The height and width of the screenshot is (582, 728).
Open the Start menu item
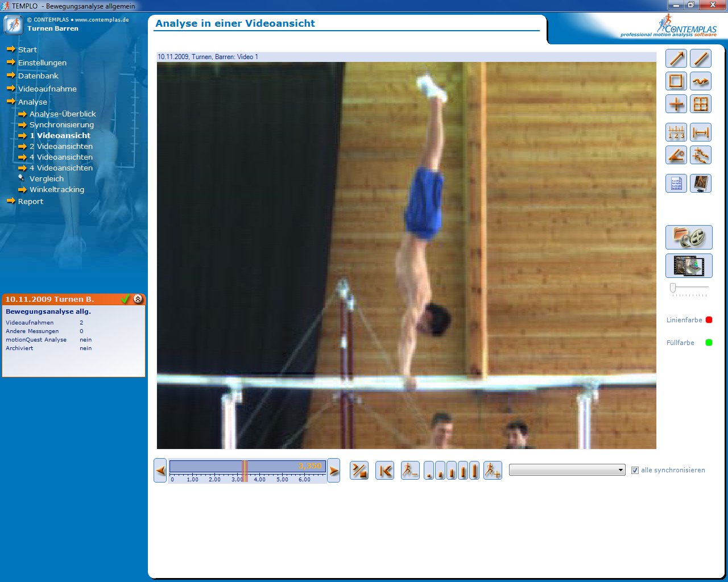[27, 49]
